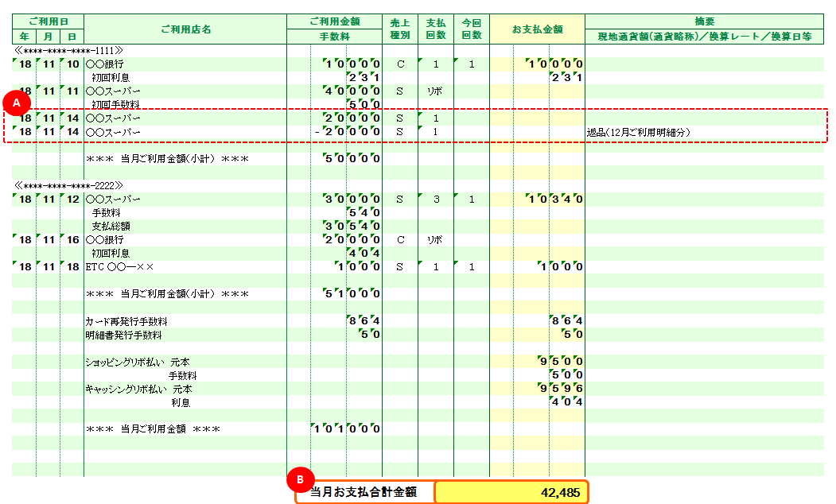Select the 当月お支払合計金額 label
This screenshot has height=504, width=836.
coord(364,492)
